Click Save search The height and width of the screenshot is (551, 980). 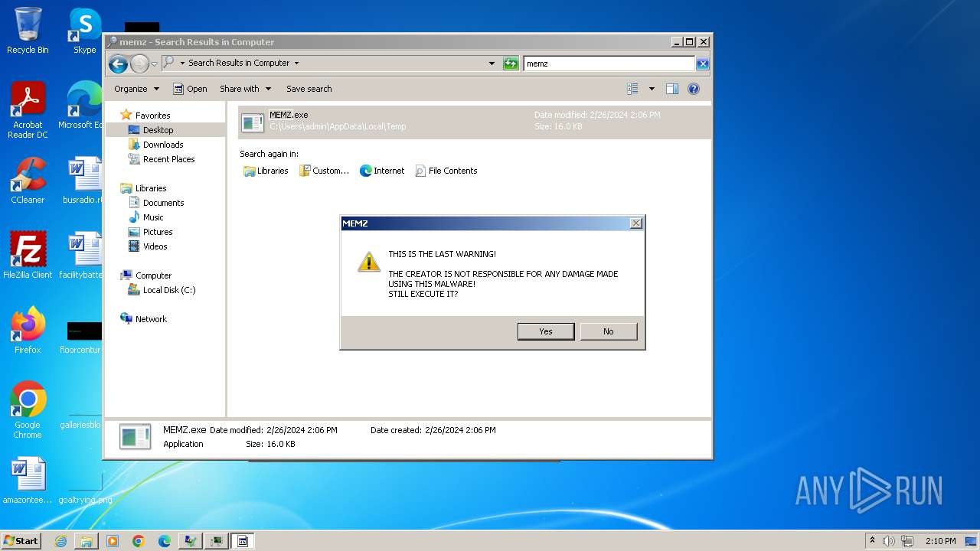coord(309,89)
